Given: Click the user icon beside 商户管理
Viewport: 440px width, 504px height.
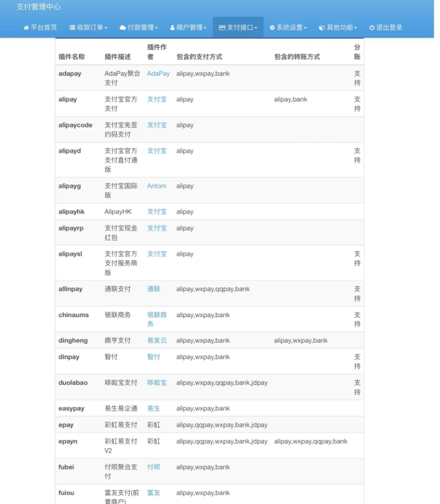Looking at the screenshot, I should click(172, 27).
